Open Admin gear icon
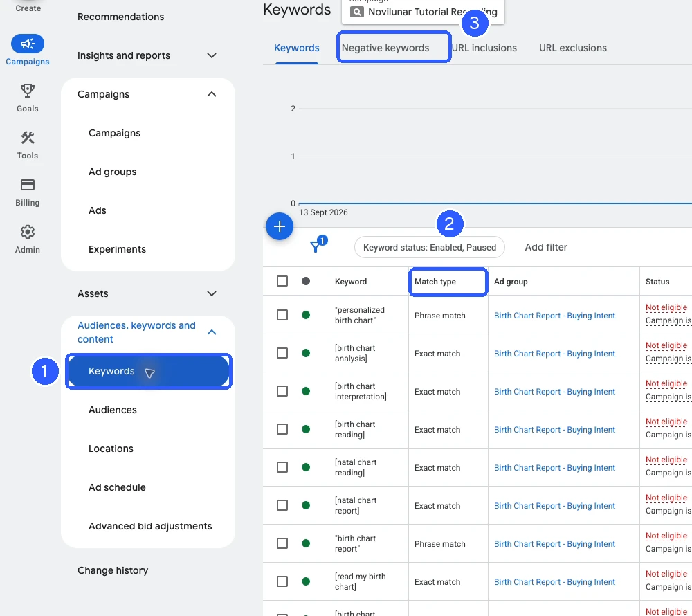The image size is (692, 616). (28, 232)
